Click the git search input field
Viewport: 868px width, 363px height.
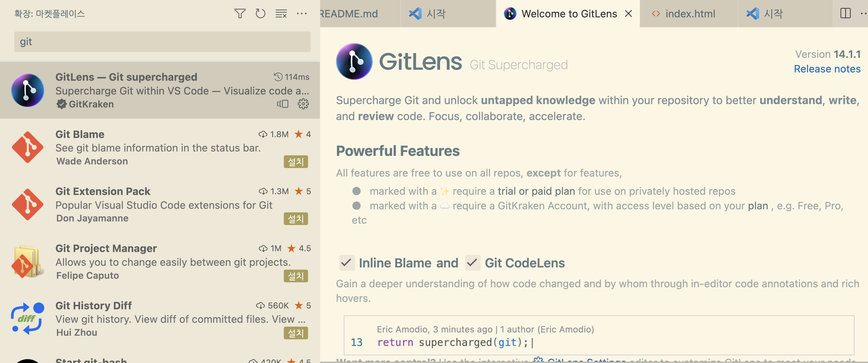tap(162, 42)
